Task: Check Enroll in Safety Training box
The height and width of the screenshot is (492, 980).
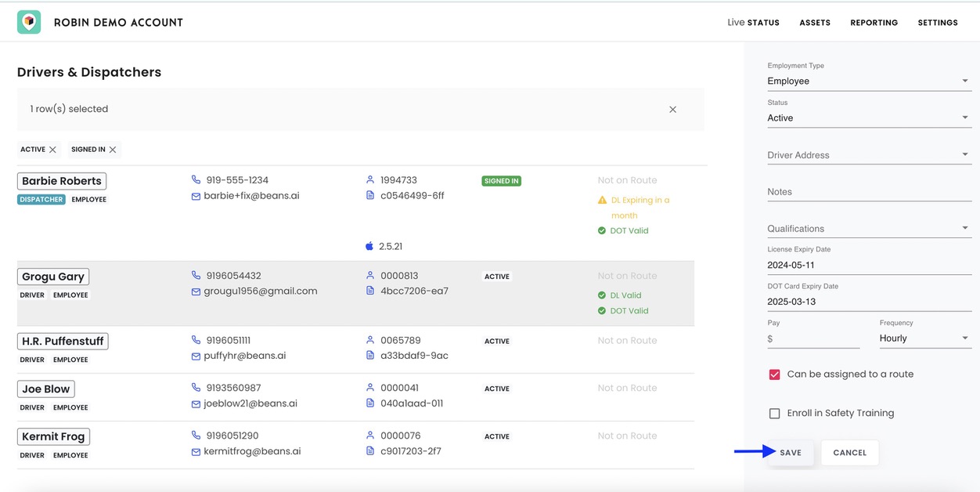Action: tap(774, 413)
